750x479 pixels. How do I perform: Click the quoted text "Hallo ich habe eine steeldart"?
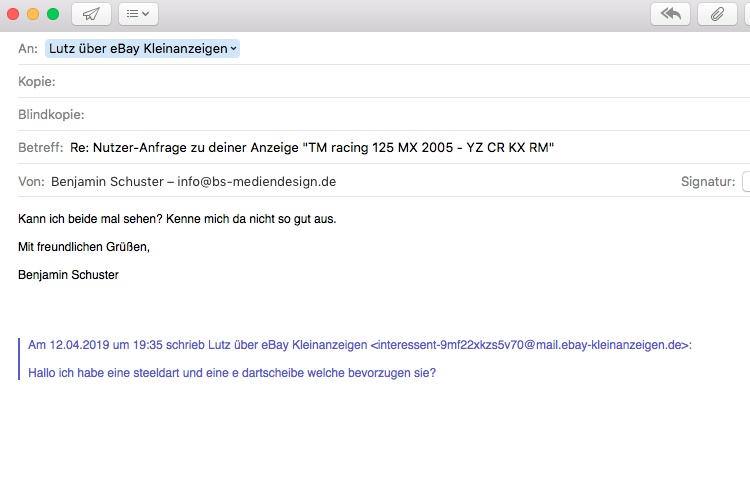coord(104,373)
